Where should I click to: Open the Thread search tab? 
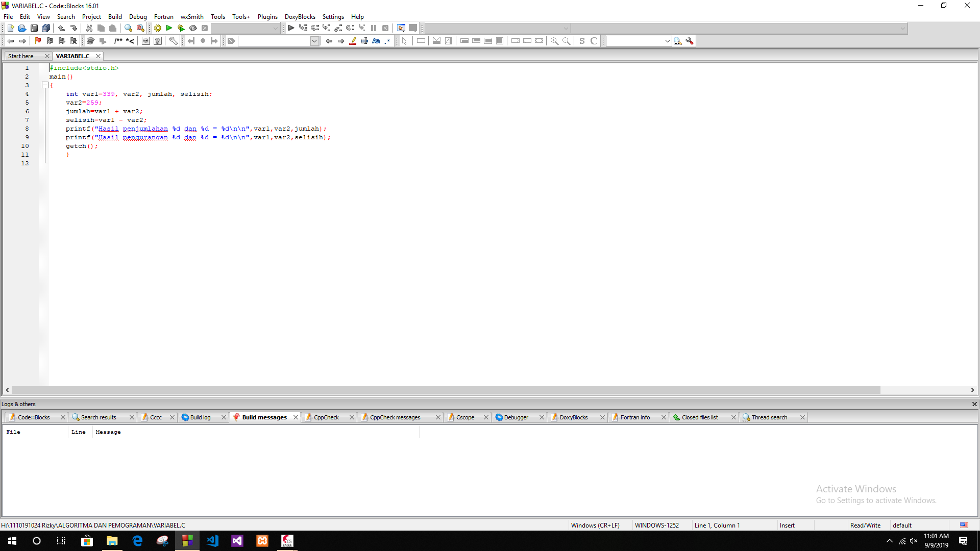(769, 417)
